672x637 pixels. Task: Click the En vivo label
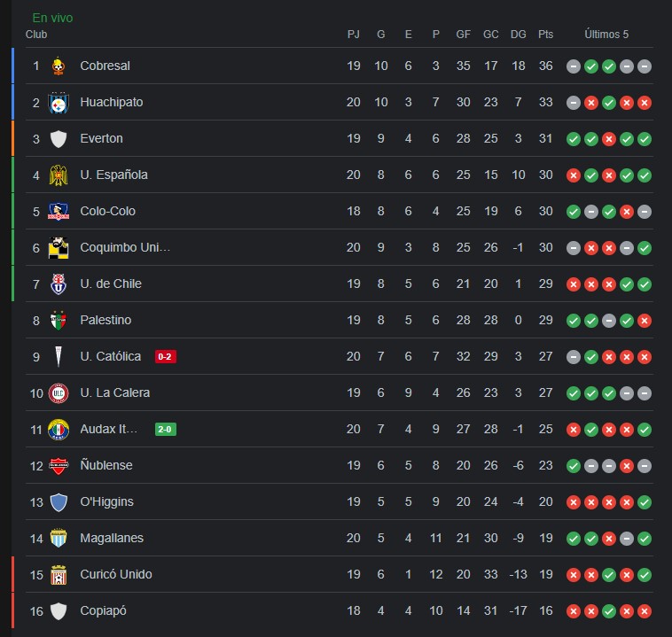52,18
